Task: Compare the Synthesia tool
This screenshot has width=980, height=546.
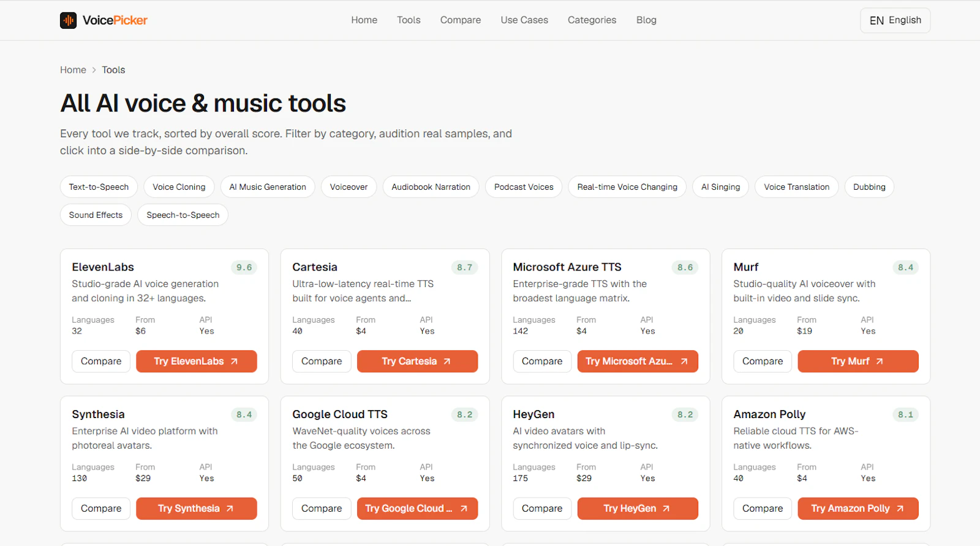Action: [x=101, y=508]
